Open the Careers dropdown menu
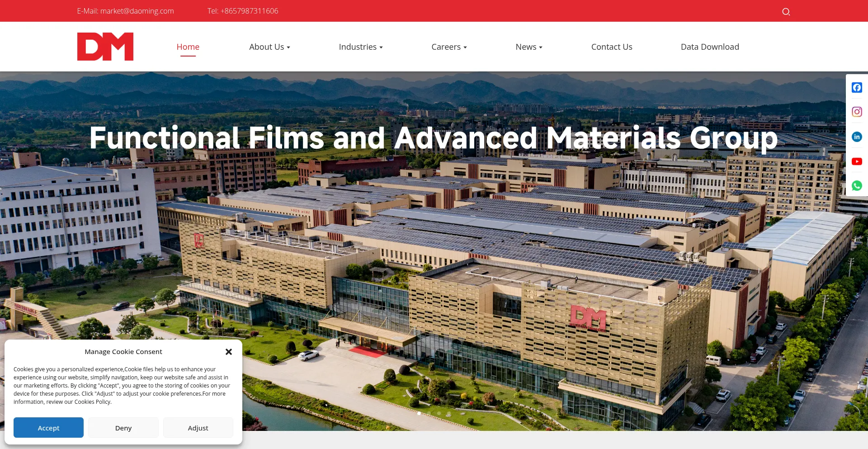 click(449, 47)
